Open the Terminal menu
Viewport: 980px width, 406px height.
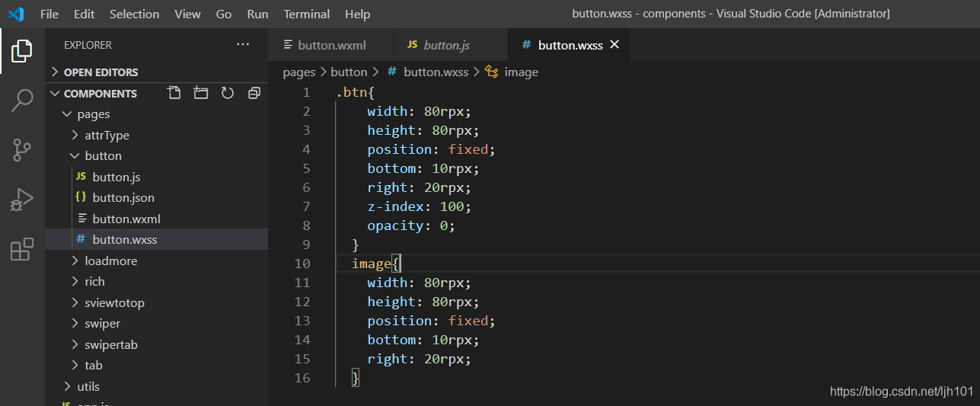[x=307, y=14]
